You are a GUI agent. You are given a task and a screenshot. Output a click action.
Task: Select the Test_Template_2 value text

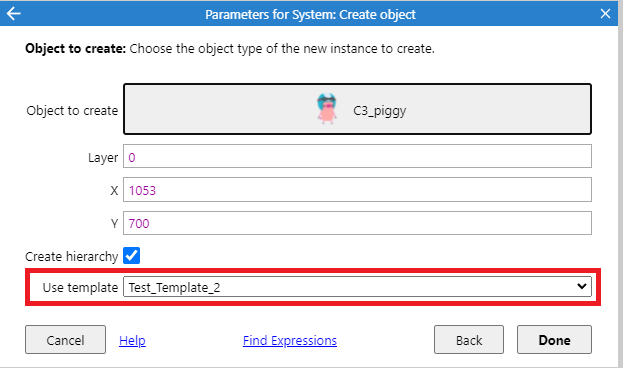174,287
